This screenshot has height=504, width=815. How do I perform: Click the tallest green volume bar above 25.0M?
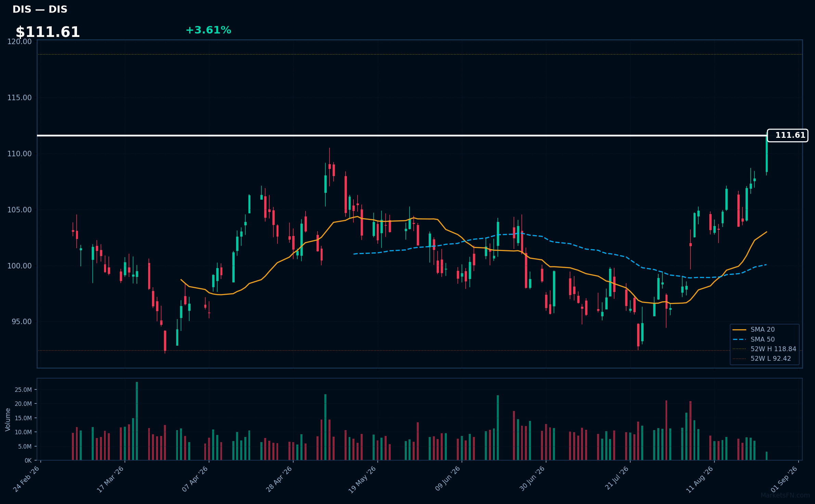pos(137,421)
